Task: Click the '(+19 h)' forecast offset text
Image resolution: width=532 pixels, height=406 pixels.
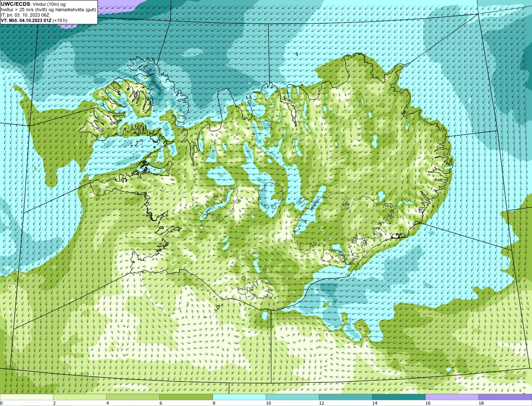Action: pos(60,20)
